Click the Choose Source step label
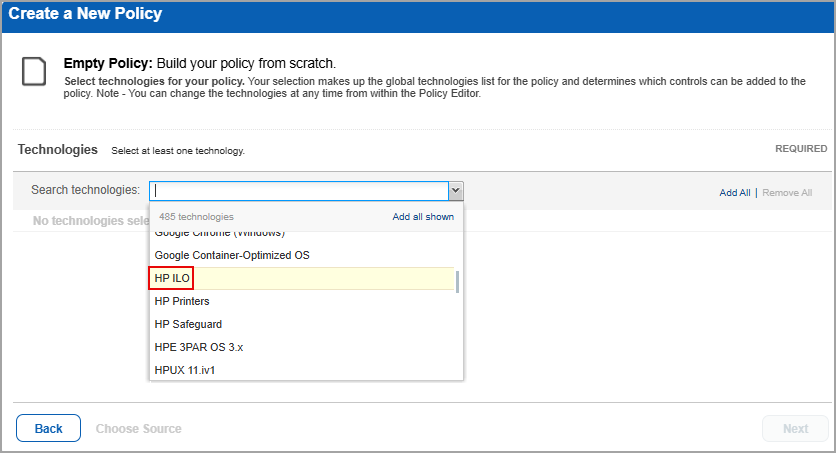 pos(138,429)
